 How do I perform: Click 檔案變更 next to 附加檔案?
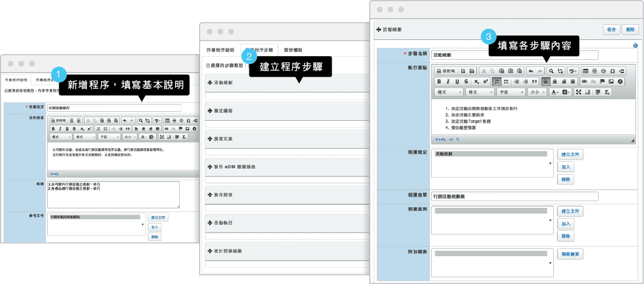[x=570, y=254]
